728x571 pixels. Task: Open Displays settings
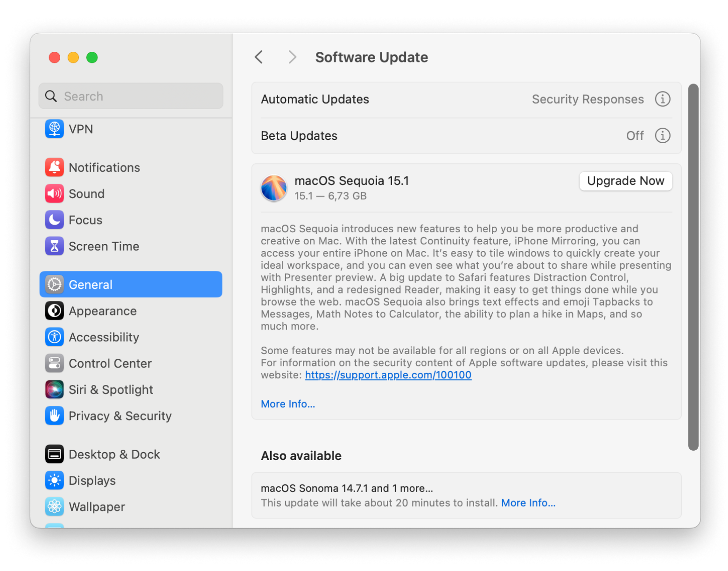pyautogui.click(x=131, y=480)
